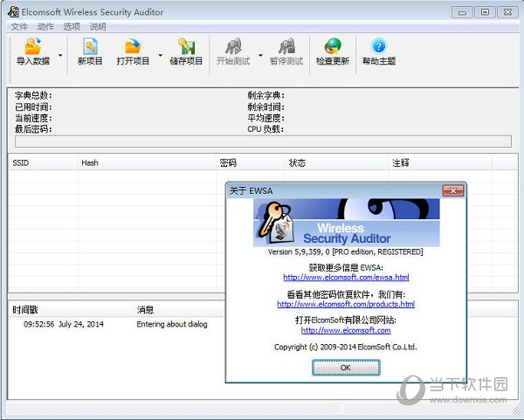
Task: Click the 时间戳 log column header
Action: 71,310
